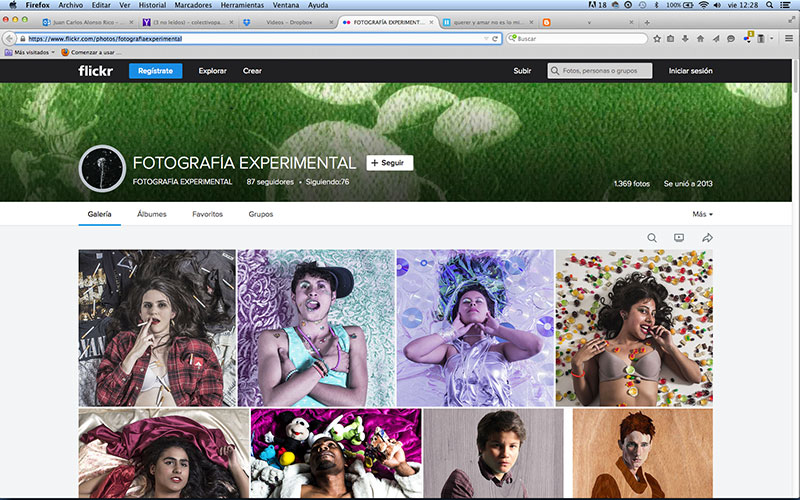
Task: Switch to the Álbumes tab
Action: click(151, 214)
